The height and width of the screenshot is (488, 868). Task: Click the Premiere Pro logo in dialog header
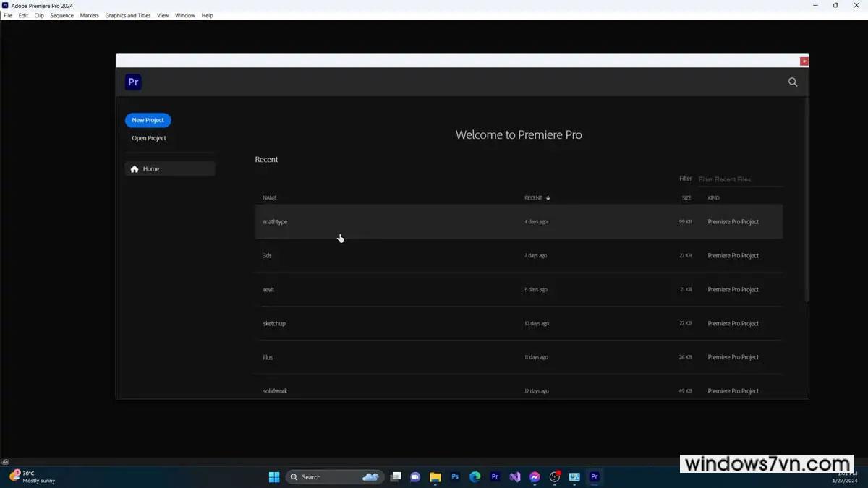pos(133,82)
